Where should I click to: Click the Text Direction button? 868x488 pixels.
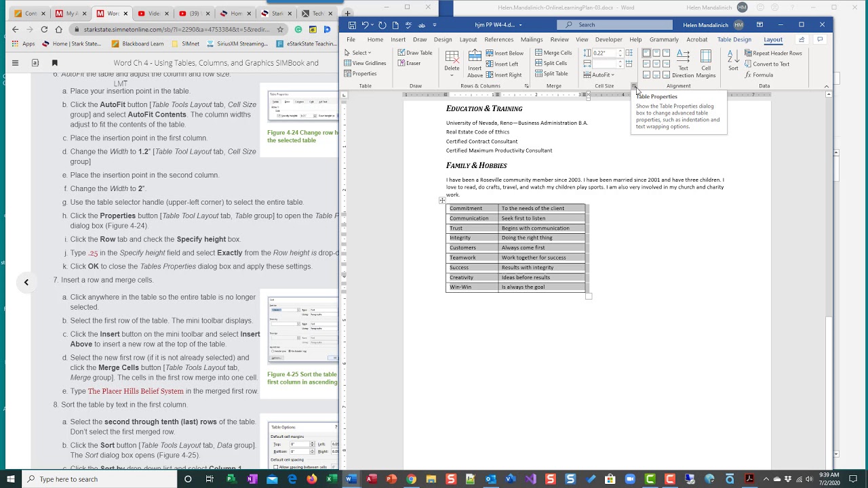(x=683, y=64)
